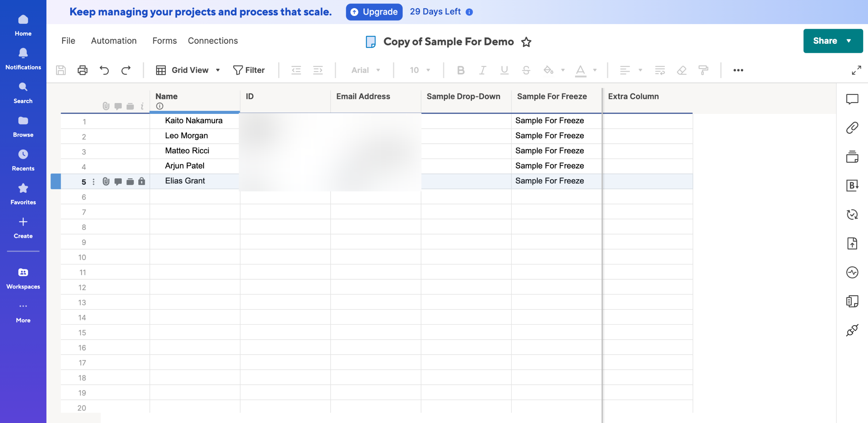
Task: Open Forms menu
Action: [x=164, y=41]
